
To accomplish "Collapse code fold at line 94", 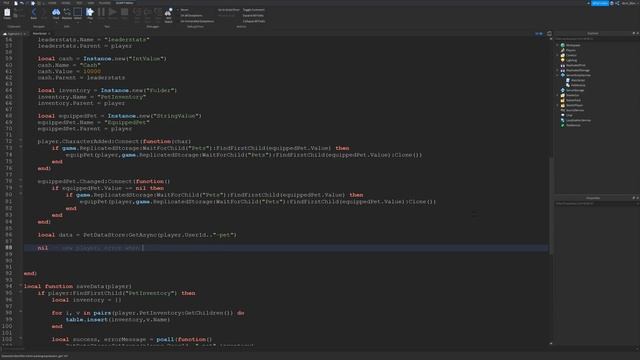I will pyautogui.click(x=20, y=286).
